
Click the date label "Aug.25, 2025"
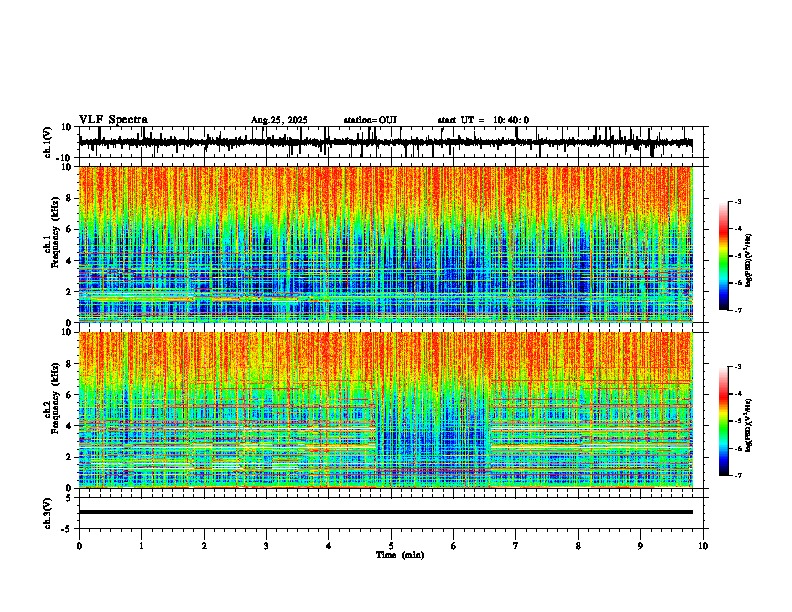(279, 120)
